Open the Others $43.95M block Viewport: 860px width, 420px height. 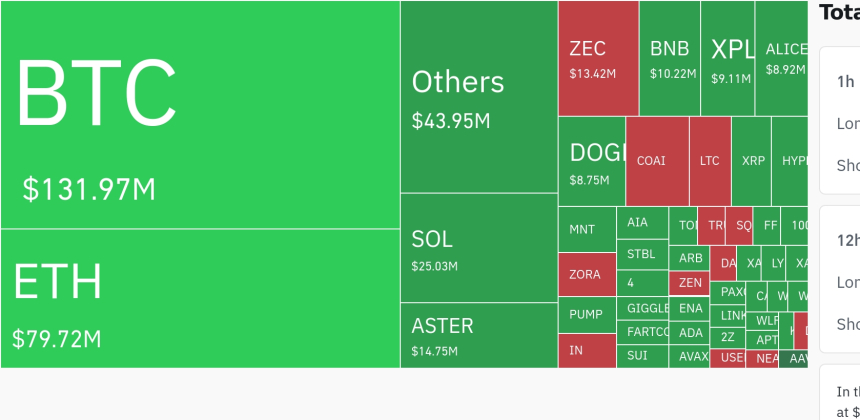click(479, 97)
